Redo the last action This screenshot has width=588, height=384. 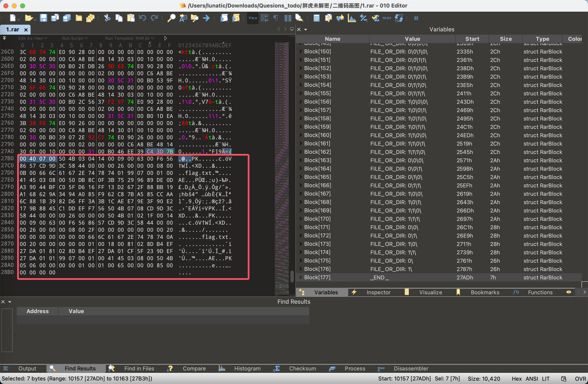[154, 18]
